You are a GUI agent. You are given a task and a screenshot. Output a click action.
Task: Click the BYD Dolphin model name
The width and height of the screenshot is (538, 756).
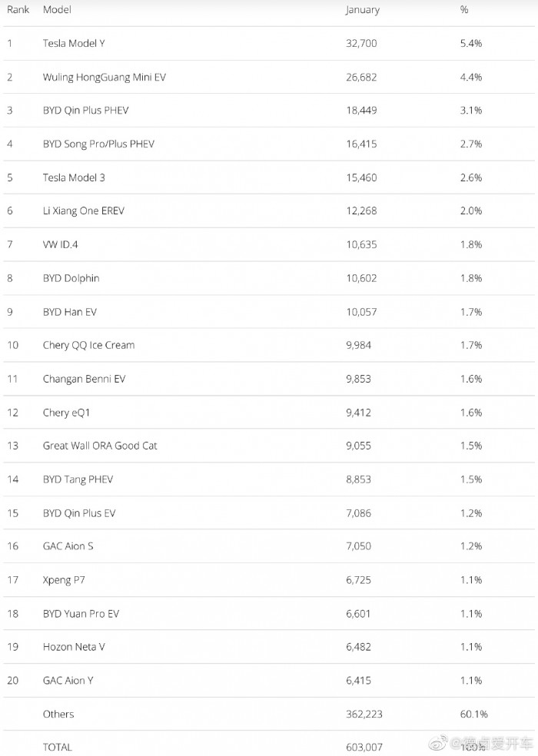[71, 278]
